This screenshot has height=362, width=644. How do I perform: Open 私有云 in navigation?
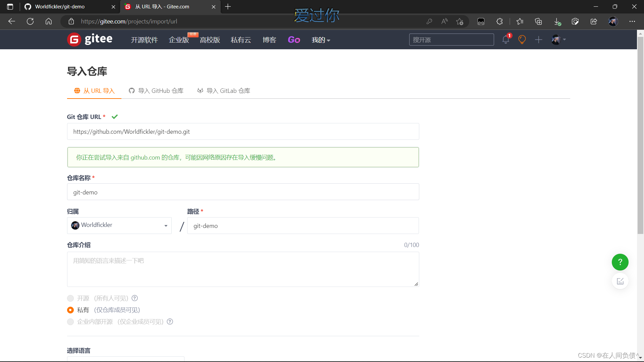pyautogui.click(x=241, y=40)
